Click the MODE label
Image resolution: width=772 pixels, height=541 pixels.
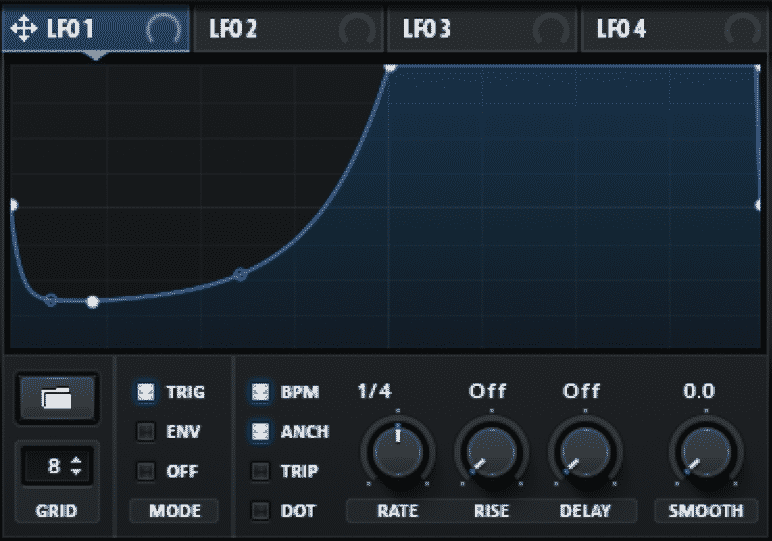tap(175, 511)
